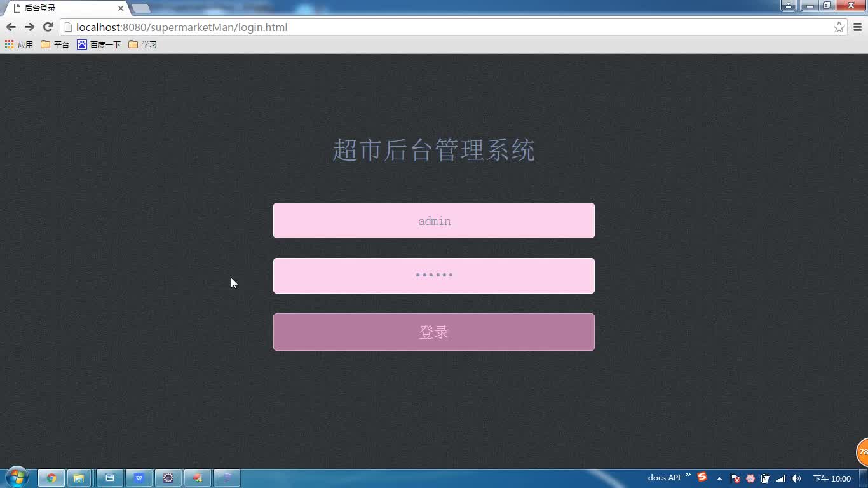868x488 pixels.
Task: Open the 百度一下 bookmark
Action: (x=99, y=44)
